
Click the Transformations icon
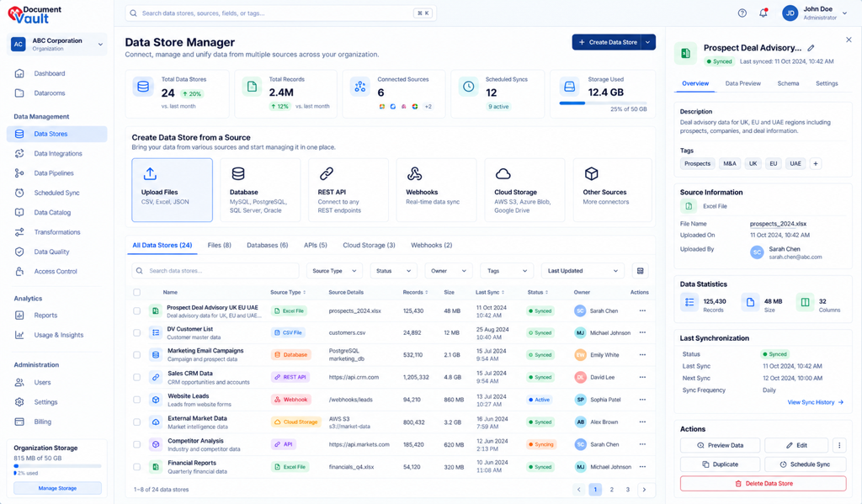19,232
